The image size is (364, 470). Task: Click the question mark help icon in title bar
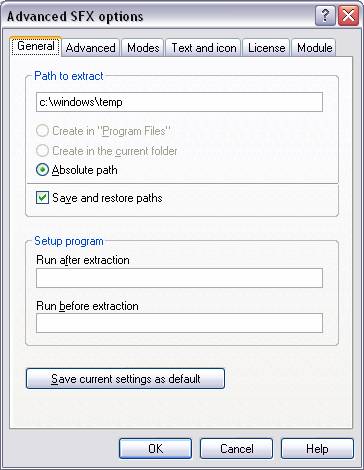point(325,15)
